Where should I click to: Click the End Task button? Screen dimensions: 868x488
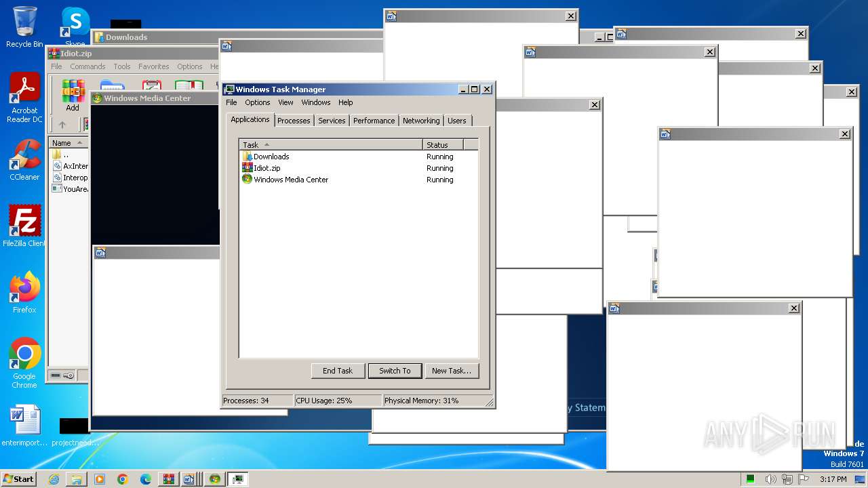coord(338,371)
